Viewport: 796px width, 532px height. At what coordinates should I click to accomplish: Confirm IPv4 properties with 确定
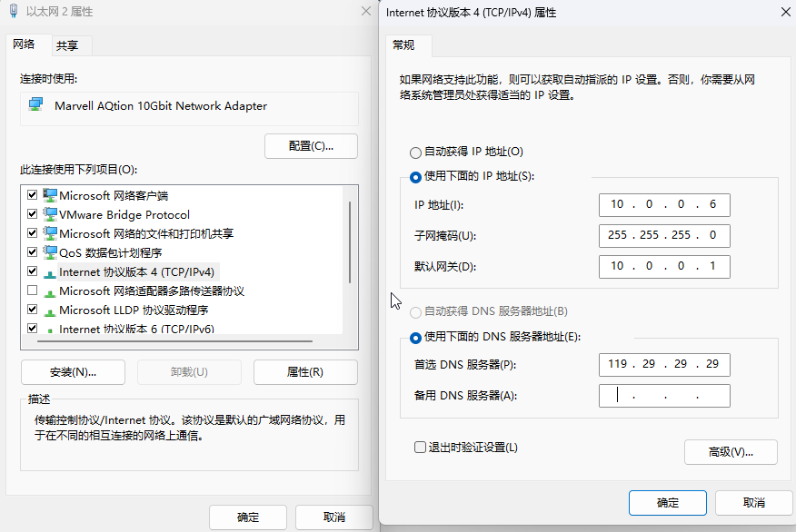click(668, 503)
